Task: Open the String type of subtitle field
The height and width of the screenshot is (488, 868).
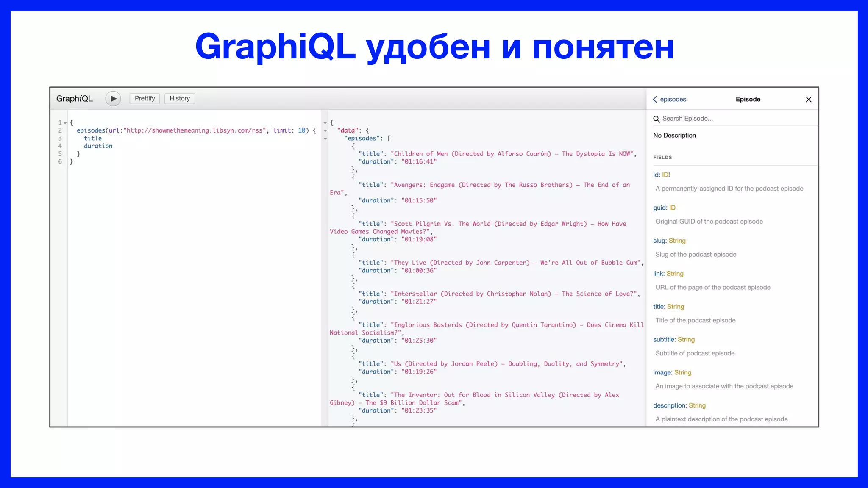Action: pyautogui.click(x=686, y=340)
